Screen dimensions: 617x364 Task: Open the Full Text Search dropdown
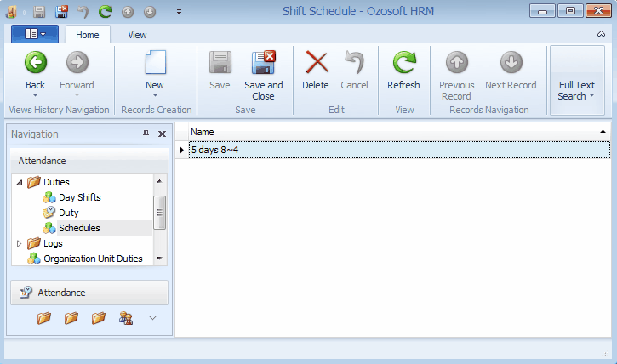click(577, 80)
